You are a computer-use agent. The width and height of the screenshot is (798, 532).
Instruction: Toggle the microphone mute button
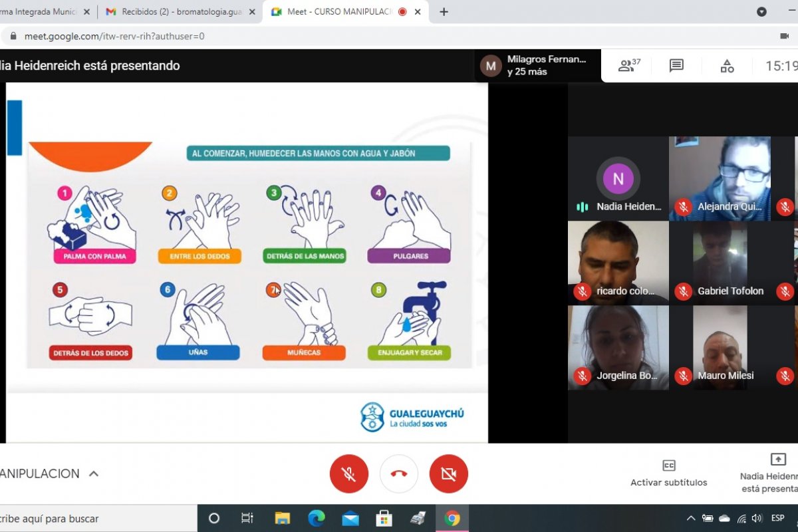[x=348, y=473]
